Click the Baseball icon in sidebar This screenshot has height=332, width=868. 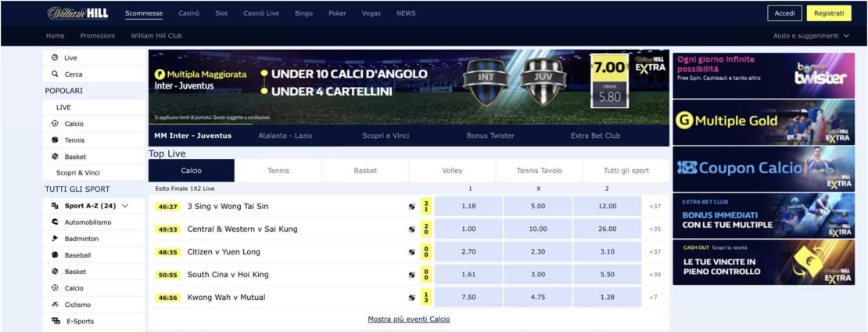coord(55,255)
